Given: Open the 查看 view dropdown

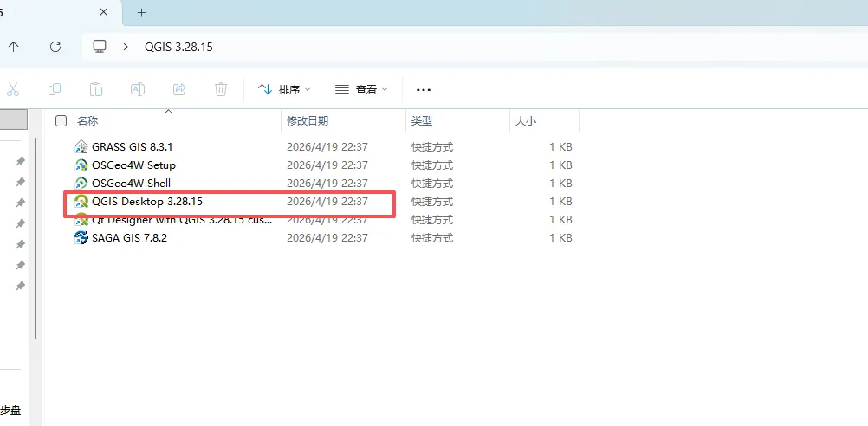Looking at the screenshot, I should pyautogui.click(x=361, y=90).
